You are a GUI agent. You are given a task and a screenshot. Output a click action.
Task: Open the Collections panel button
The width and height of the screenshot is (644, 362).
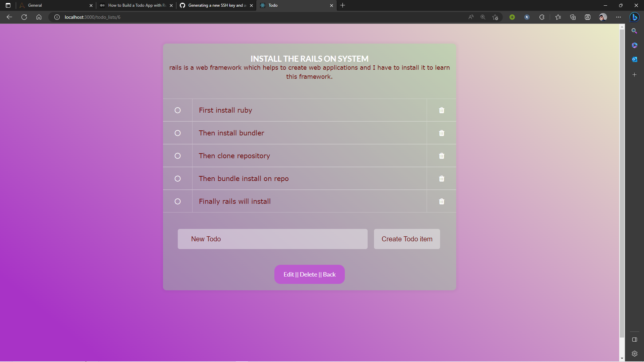(573, 17)
